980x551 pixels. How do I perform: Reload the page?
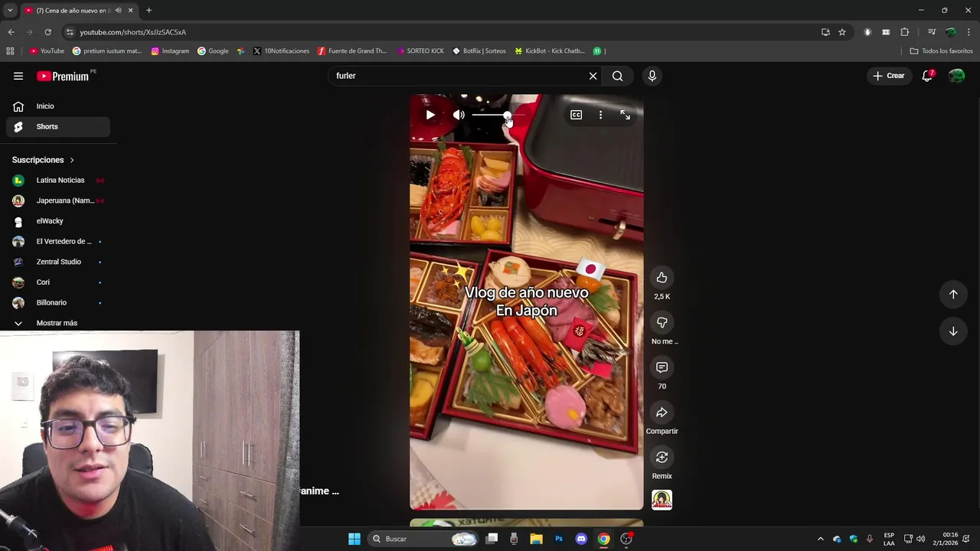(x=47, y=32)
